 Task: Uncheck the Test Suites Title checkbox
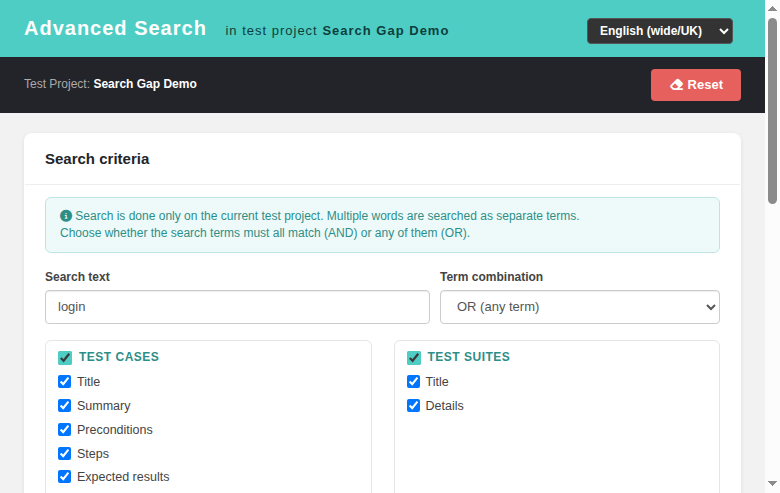pyautogui.click(x=413, y=382)
